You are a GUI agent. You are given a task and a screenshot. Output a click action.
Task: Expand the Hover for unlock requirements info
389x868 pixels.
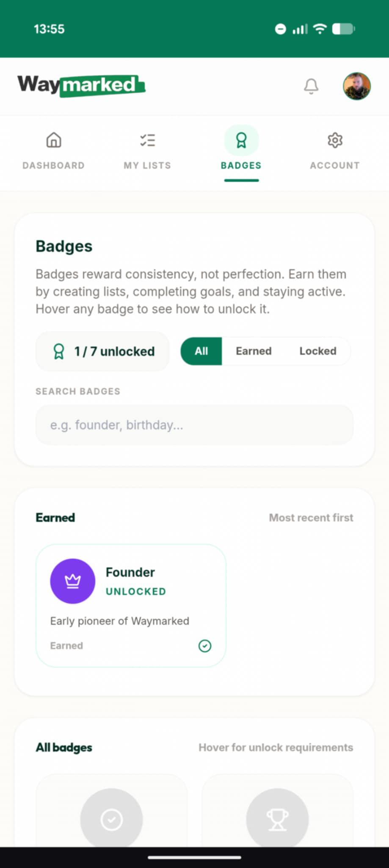pos(276,748)
